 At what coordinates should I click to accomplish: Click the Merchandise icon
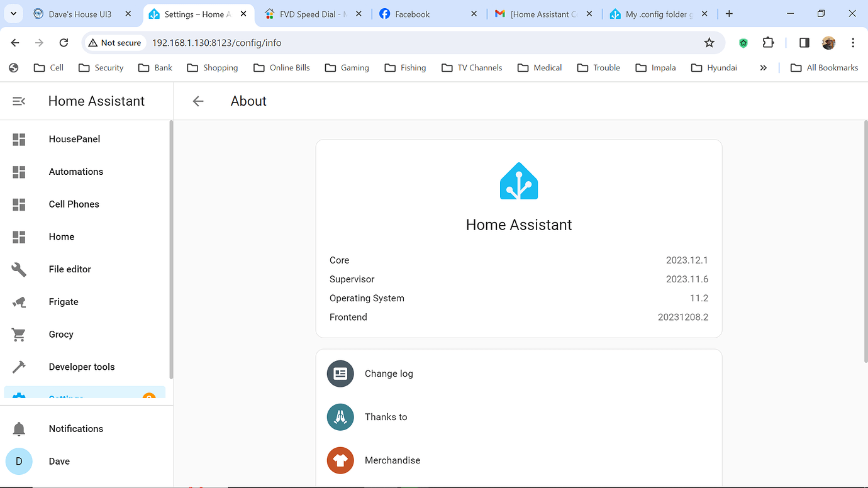340,460
